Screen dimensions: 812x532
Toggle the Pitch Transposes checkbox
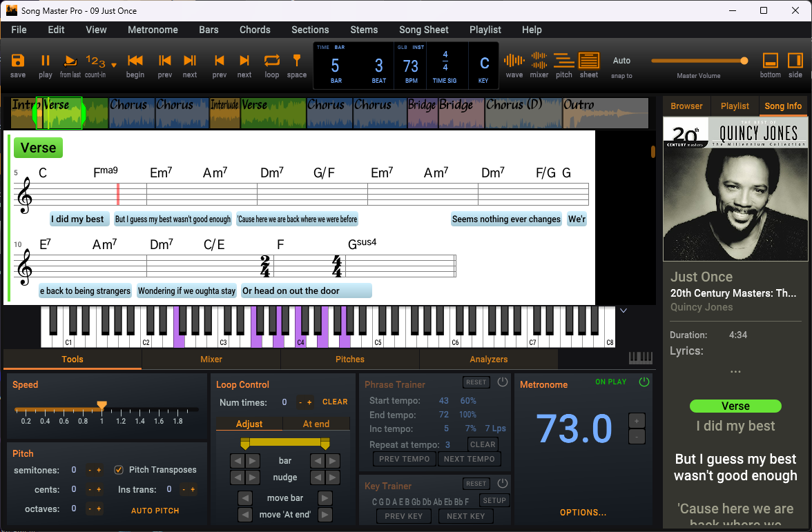[119, 469]
